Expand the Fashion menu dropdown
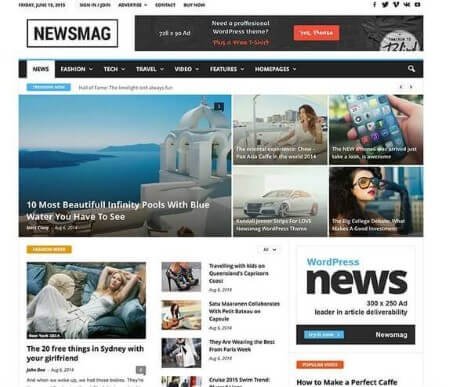This screenshot has width=450, height=387. click(x=77, y=69)
